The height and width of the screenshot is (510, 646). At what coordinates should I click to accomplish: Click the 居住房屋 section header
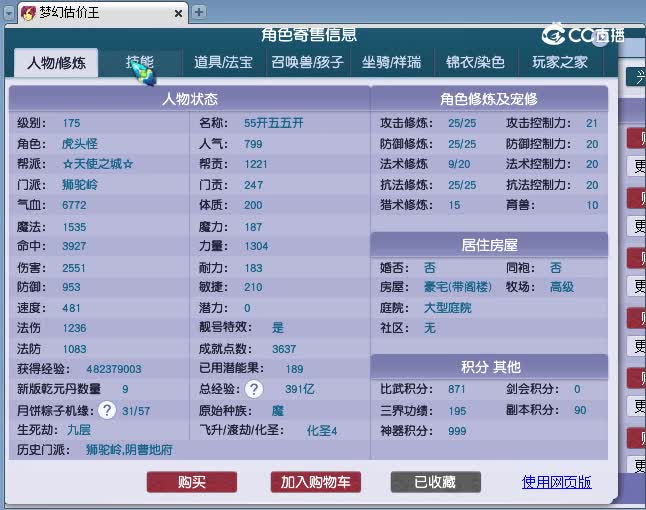(489, 245)
